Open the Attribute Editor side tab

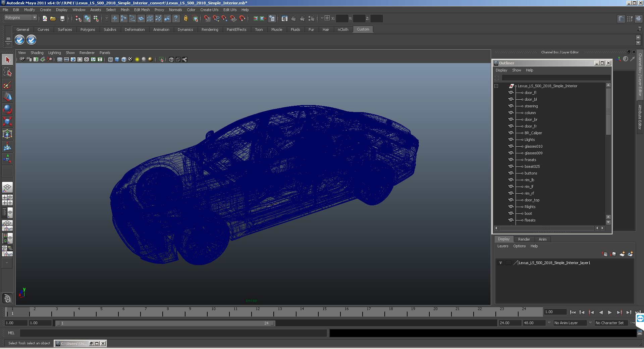(x=640, y=117)
